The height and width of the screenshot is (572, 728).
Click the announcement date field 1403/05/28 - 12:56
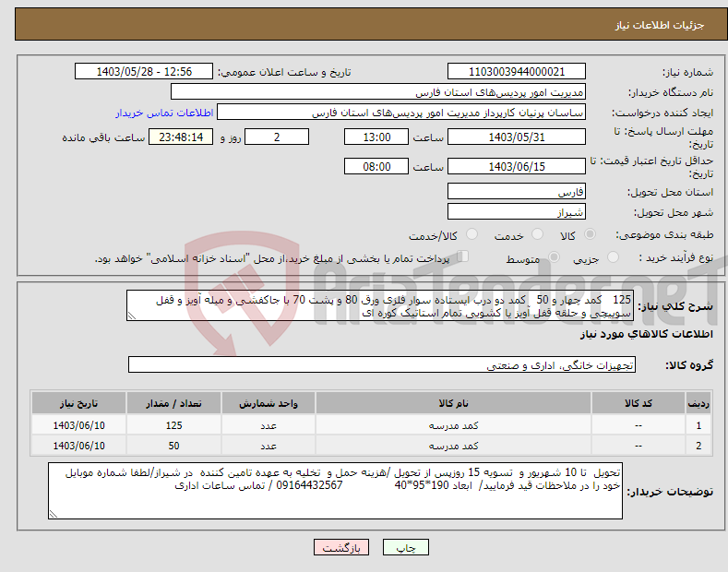(144, 72)
